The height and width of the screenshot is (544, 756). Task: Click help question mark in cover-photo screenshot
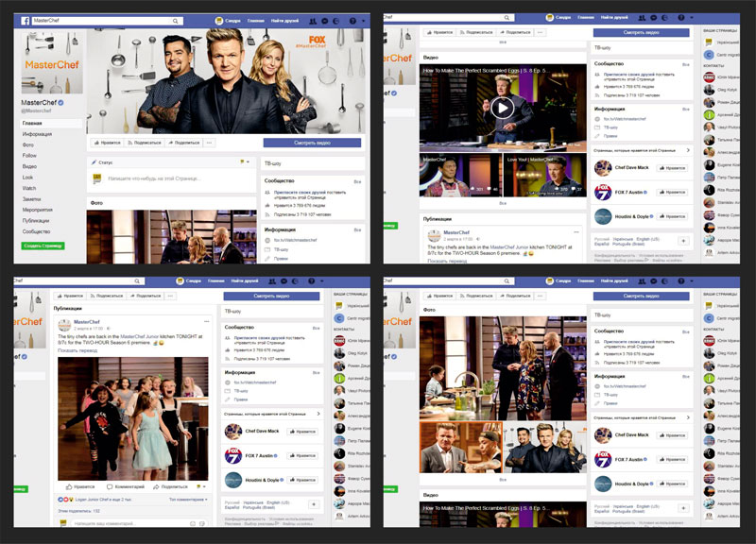tap(352, 21)
